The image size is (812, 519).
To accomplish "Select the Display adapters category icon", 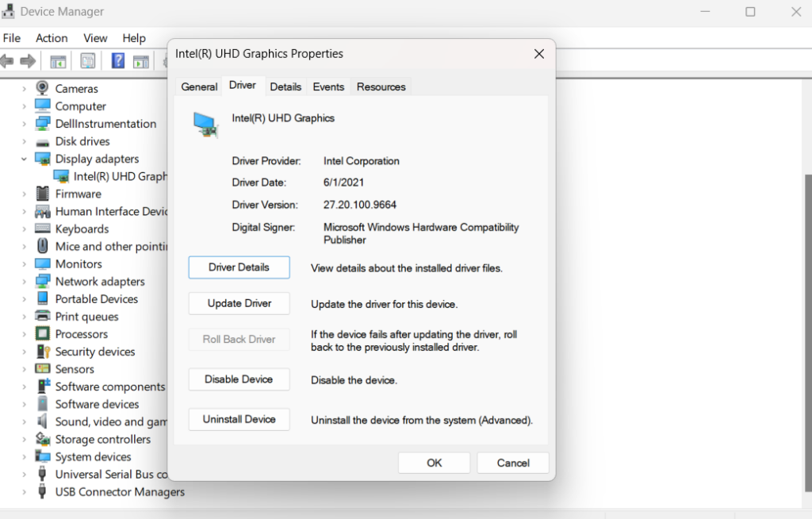I will 43,158.
